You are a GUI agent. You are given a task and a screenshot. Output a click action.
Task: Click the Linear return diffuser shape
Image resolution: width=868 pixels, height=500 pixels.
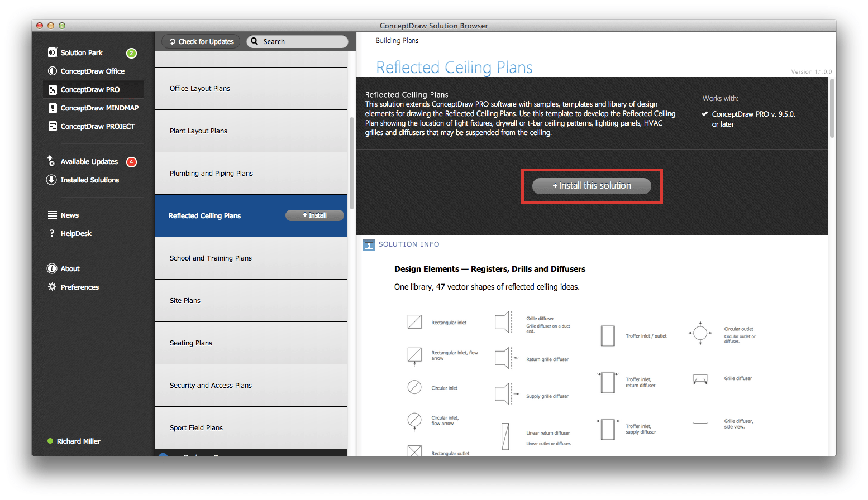(x=505, y=436)
